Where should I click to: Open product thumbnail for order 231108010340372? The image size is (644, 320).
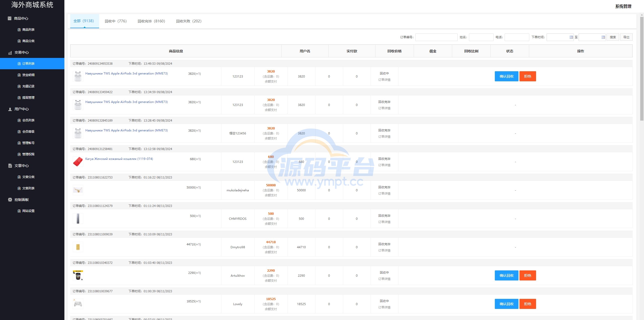(78, 275)
